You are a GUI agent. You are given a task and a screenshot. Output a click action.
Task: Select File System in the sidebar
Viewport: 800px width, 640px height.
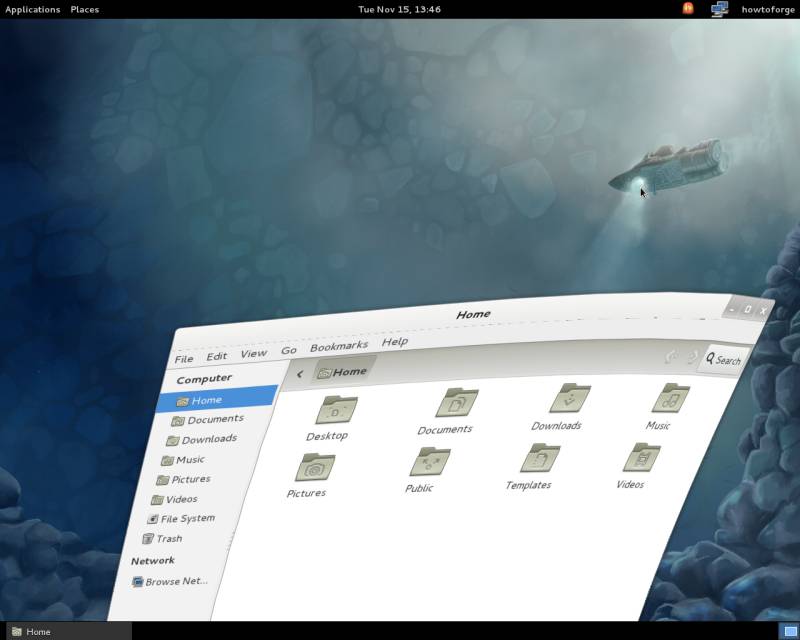point(186,518)
